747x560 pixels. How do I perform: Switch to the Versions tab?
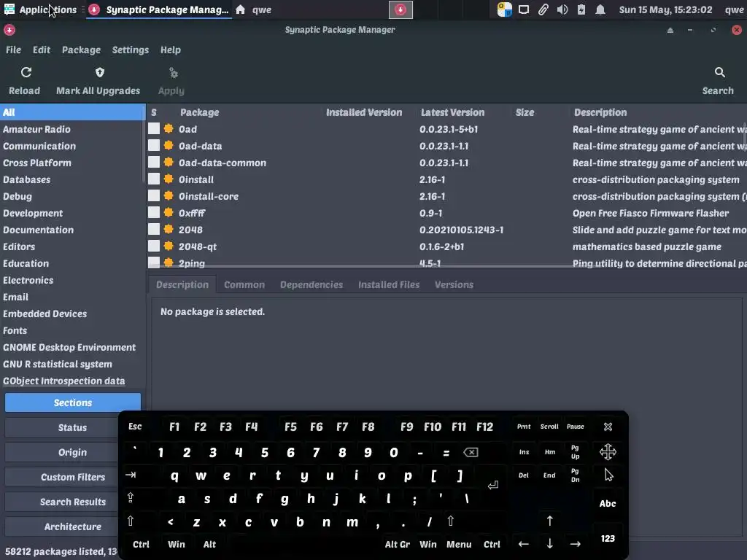pyautogui.click(x=454, y=284)
